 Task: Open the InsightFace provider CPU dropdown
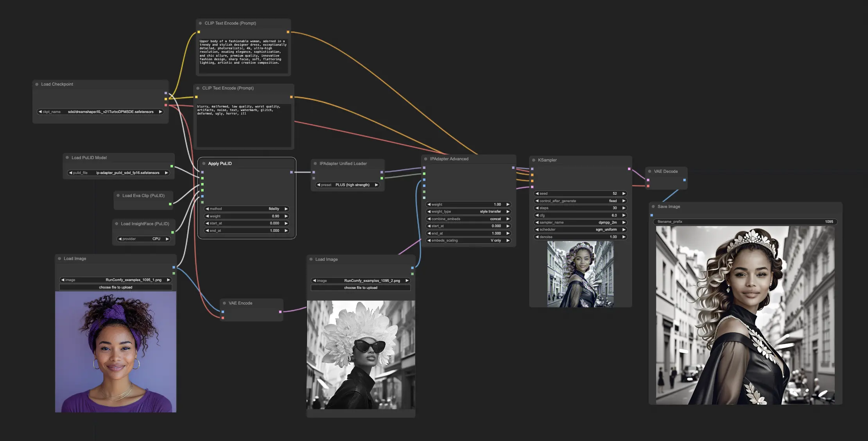click(144, 239)
